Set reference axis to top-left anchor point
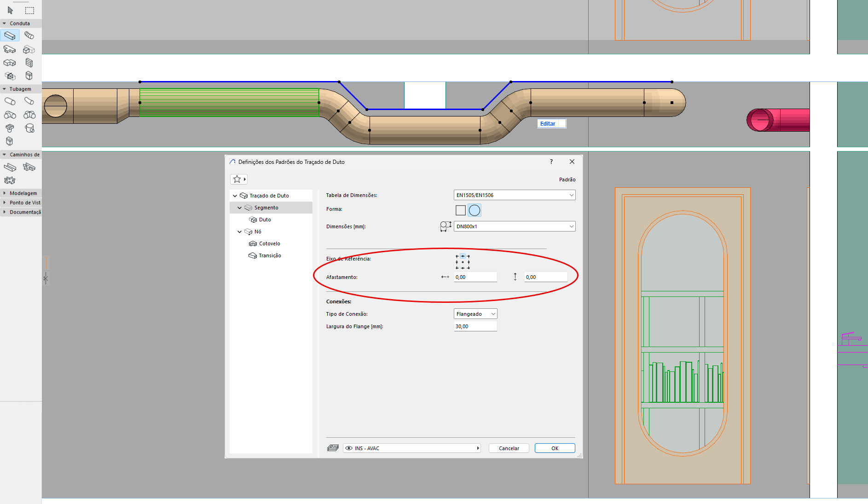The width and height of the screenshot is (868, 504). (x=457, y=256)
